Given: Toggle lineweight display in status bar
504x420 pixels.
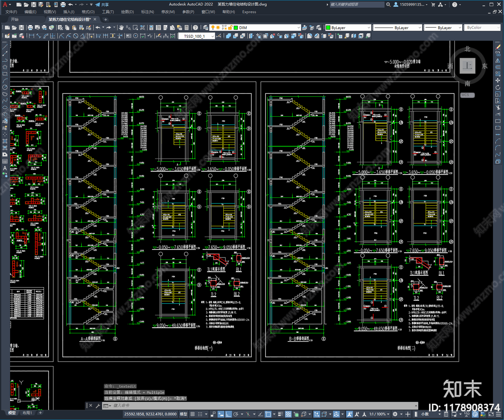Looking at the screenshot, I should [280, 414].
